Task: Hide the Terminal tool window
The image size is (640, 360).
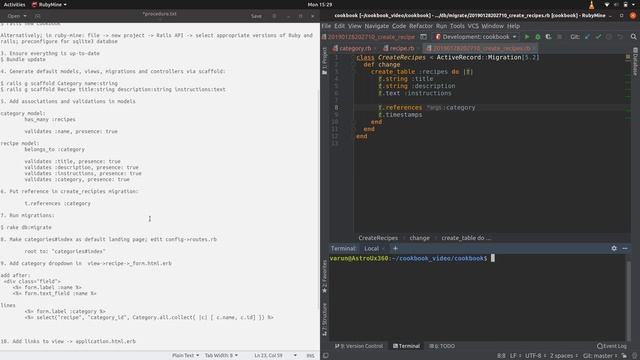Action: click(x=625, y=248)
